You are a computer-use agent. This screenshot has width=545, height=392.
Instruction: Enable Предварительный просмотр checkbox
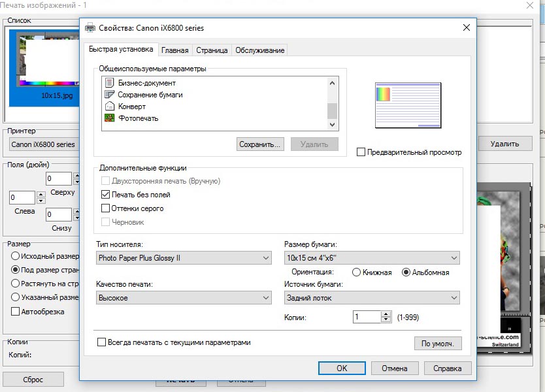361,152
